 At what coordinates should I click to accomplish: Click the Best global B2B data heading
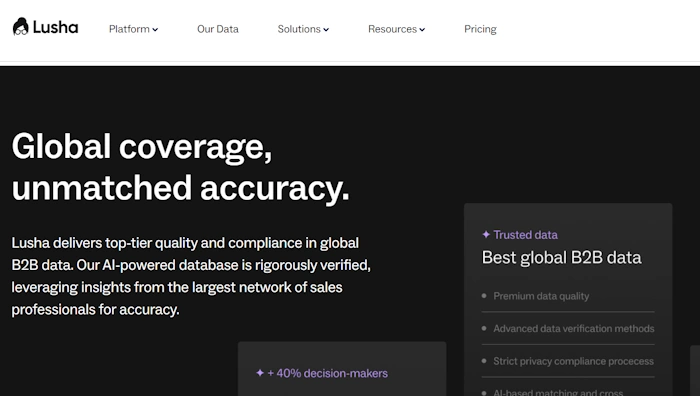pyautogui.click(x=562, y=258)
